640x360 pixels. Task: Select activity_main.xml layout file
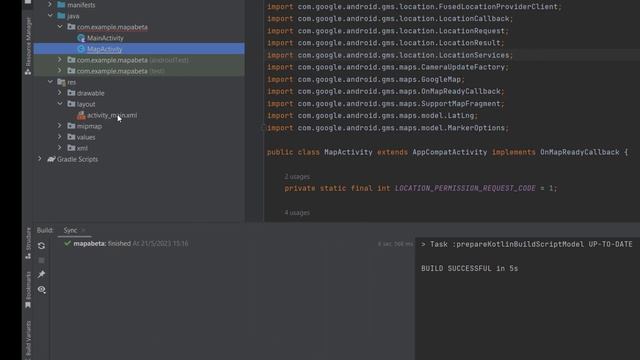point(112,115)
